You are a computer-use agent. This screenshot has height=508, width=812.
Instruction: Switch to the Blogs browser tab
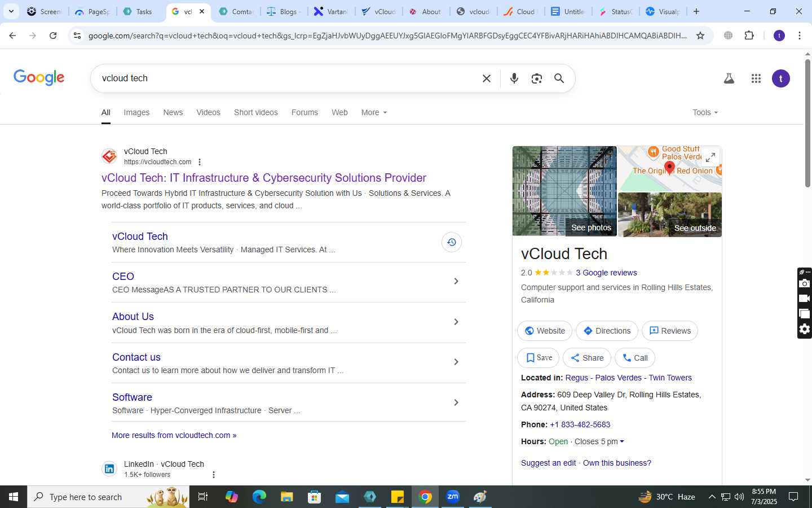(x=284, y=11)
